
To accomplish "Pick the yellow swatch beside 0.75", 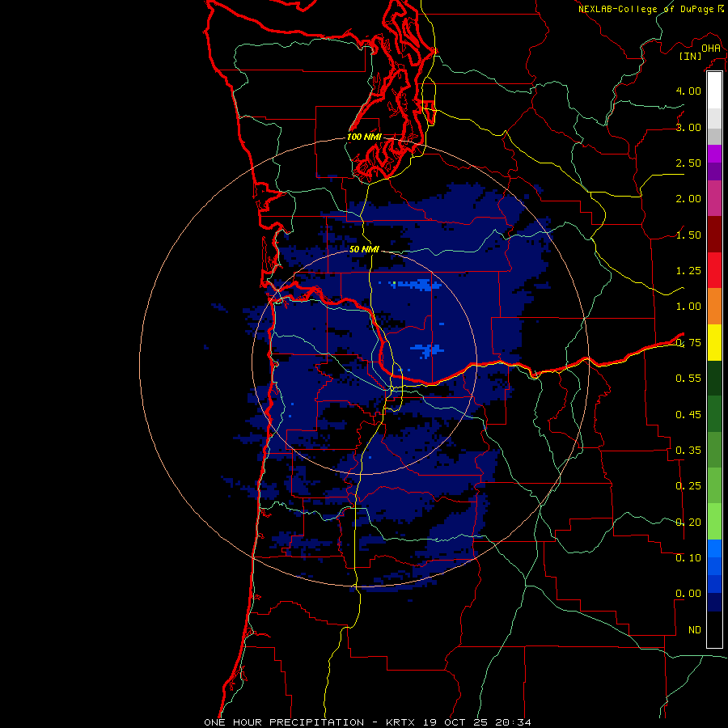I will (714, 342).
